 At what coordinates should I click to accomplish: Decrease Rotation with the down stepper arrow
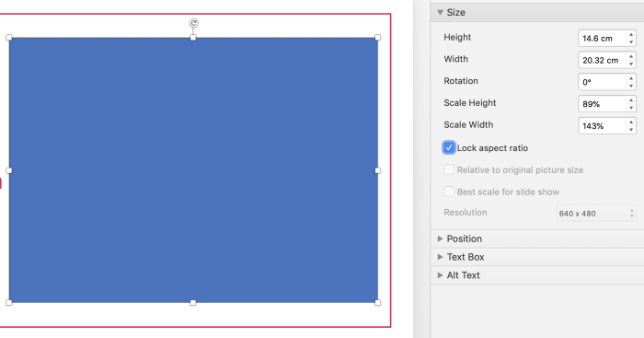[x=631, y=86]
